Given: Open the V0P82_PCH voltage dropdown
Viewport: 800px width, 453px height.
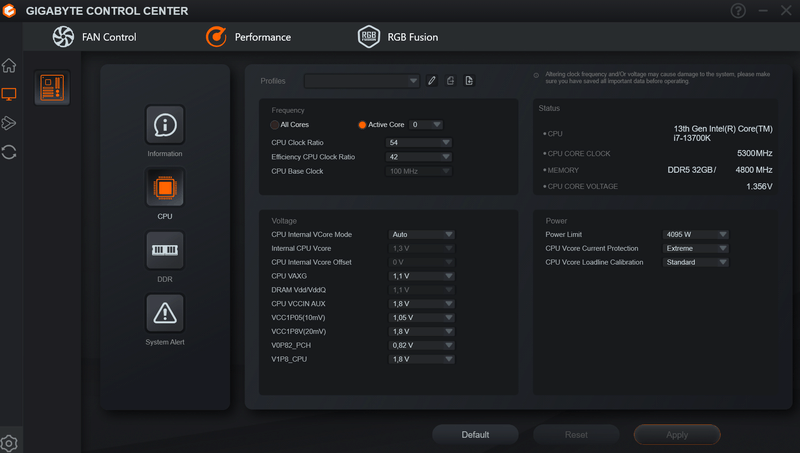Looking at the screenshot, I should click(421, 345).
